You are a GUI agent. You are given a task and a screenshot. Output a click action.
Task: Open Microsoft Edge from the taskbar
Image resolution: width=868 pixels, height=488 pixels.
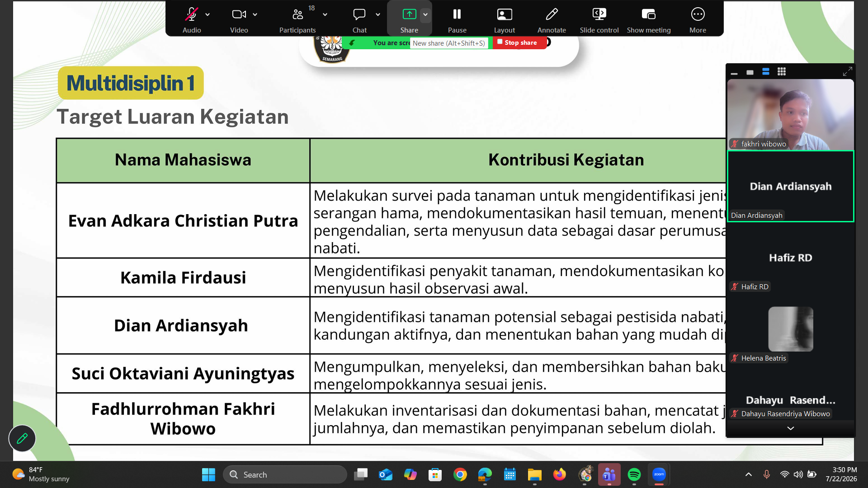485,474
